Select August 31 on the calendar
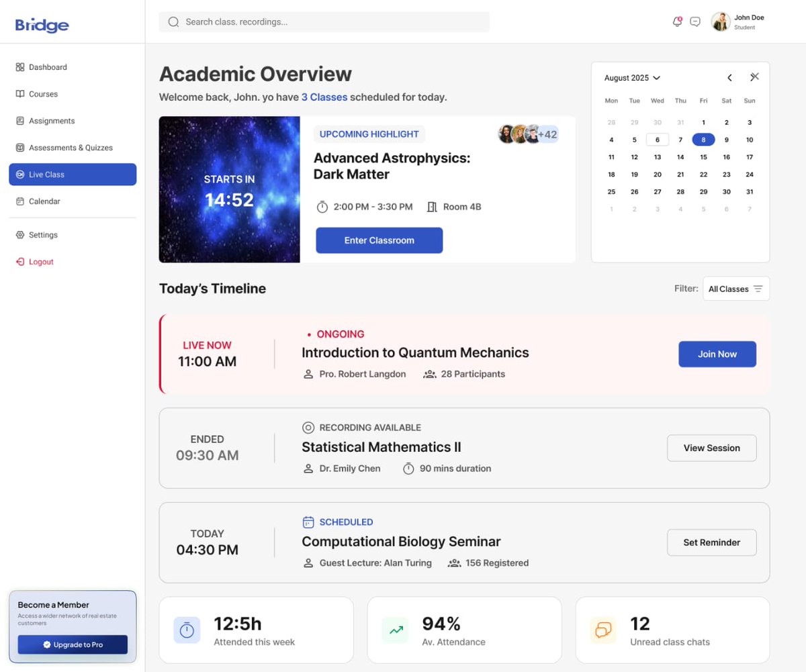806x672 pixels. [750, 192]
